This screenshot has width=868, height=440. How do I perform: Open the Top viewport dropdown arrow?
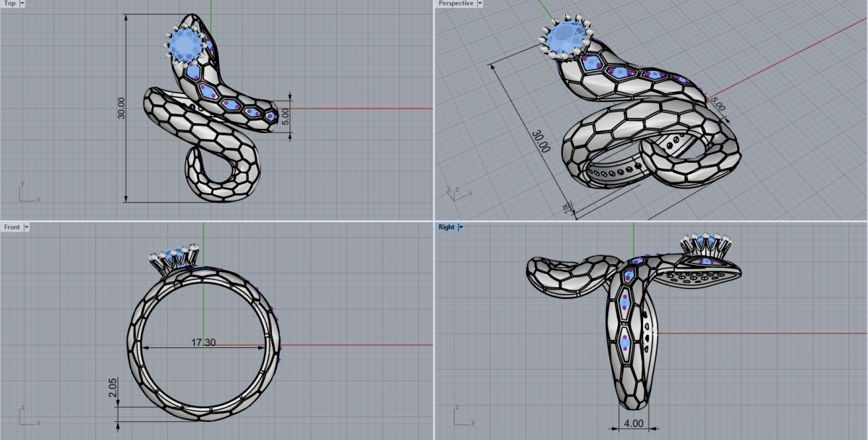coord(22,4)
